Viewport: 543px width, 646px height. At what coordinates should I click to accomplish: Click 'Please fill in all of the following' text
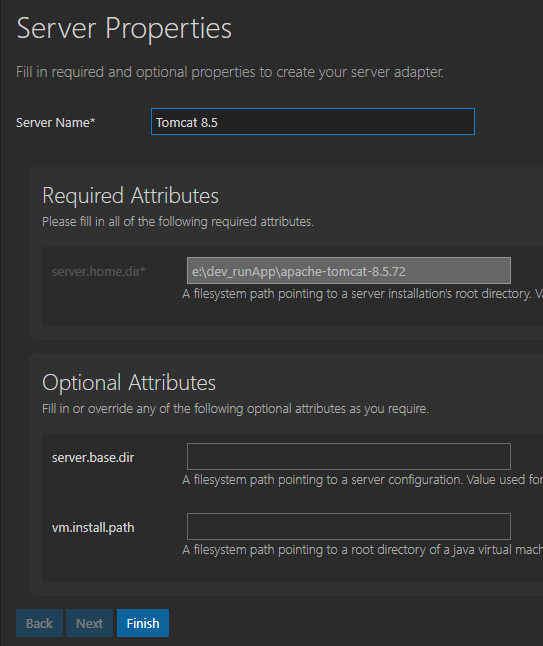(x=178, y=222)
